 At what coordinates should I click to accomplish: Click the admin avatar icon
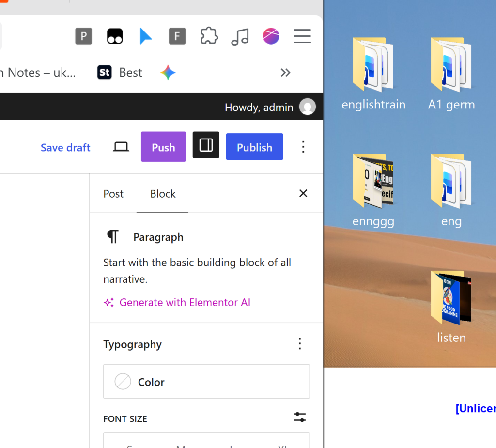click(308, 107)
